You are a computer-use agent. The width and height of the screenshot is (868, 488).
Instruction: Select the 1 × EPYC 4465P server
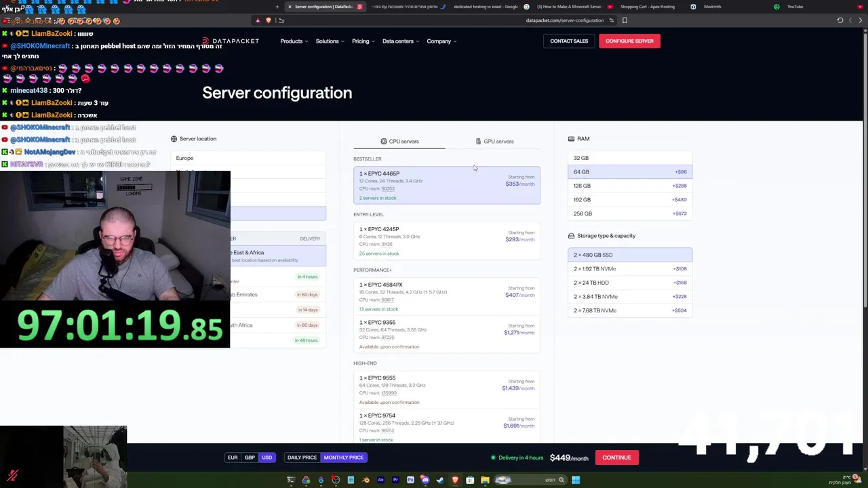(447, 185)
